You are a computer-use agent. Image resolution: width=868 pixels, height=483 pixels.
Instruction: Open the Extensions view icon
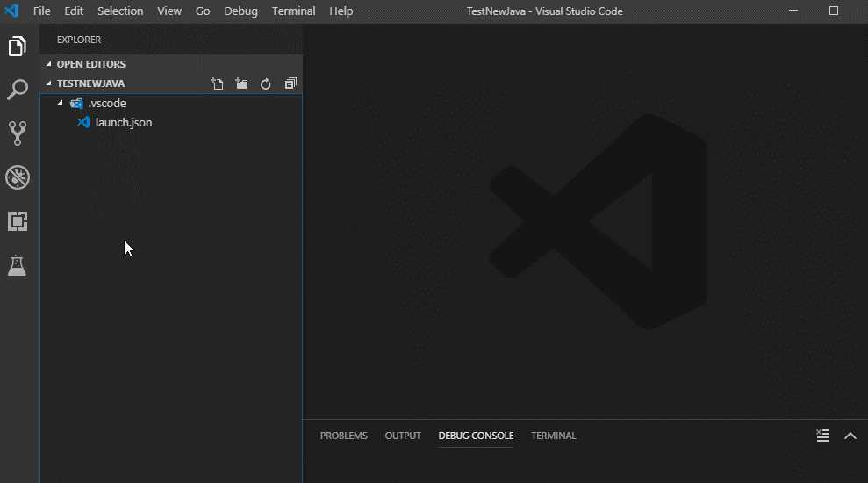(x=18, y=221)
